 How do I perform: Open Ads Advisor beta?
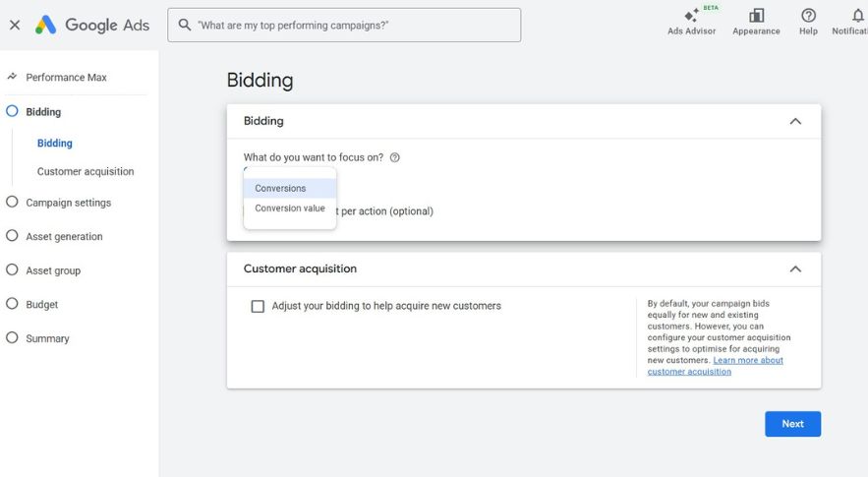(x=691, y=22)
